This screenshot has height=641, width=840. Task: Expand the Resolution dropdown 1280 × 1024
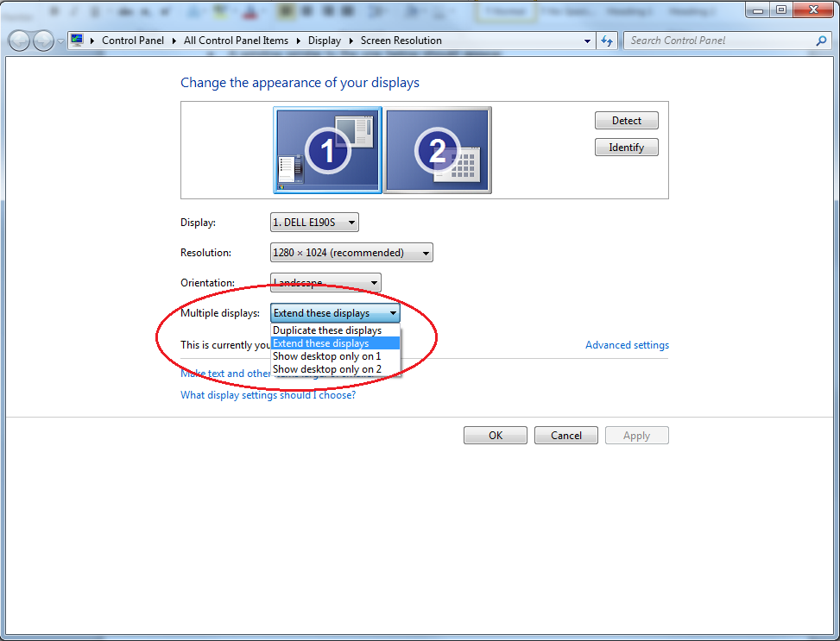[x=351, y=253]
